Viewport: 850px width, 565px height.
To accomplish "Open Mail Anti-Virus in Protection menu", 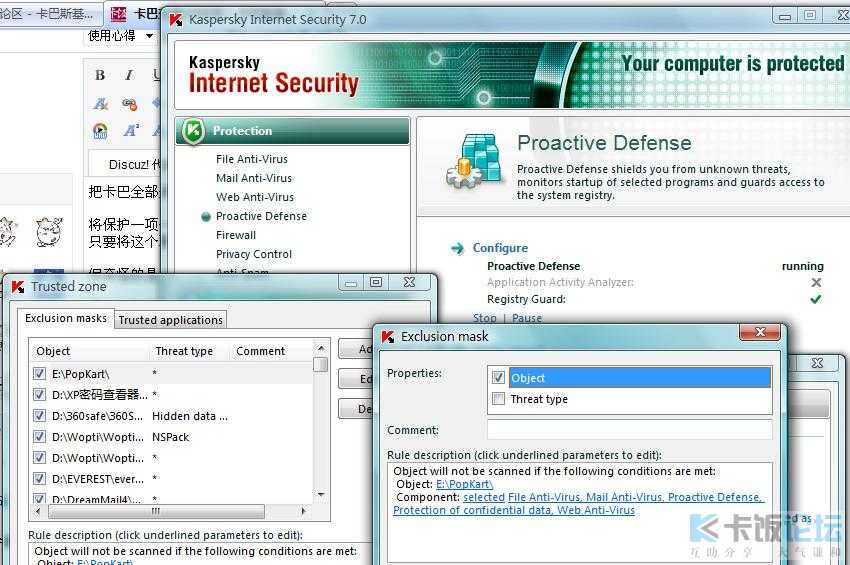I will (x=254, y=178).
